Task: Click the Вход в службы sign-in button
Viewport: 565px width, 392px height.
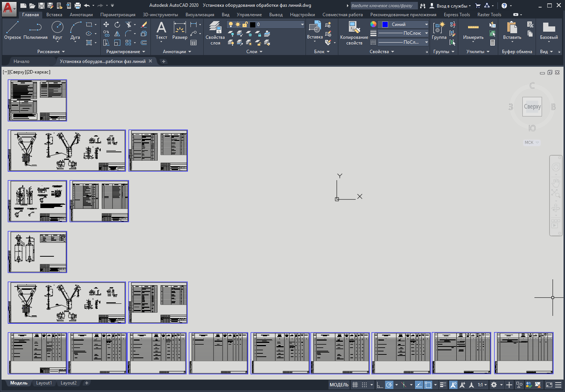Action: pyautogui.click(x=451, y=6)
